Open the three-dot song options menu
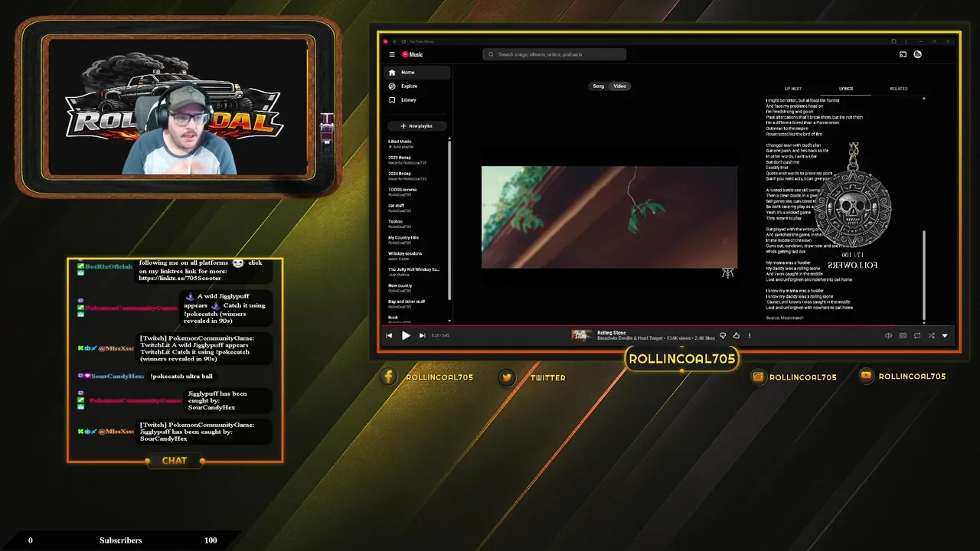Viewport: 980px width, 551px height. (x=750, y=335)
